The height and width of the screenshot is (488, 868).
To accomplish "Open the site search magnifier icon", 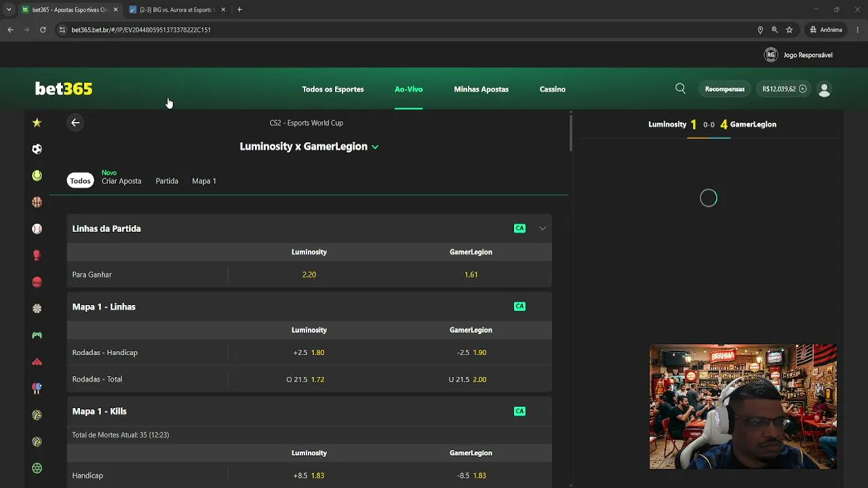I will [680, 89].
